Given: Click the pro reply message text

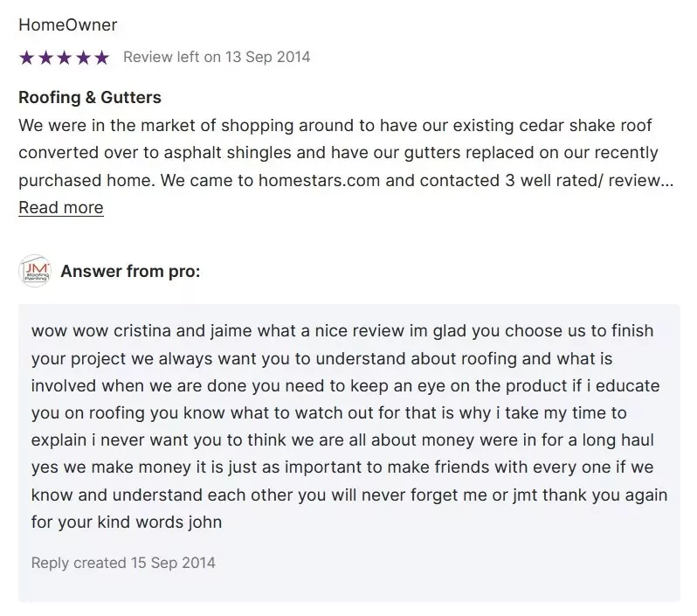Looking at the screenshot, I should point(349,426).
